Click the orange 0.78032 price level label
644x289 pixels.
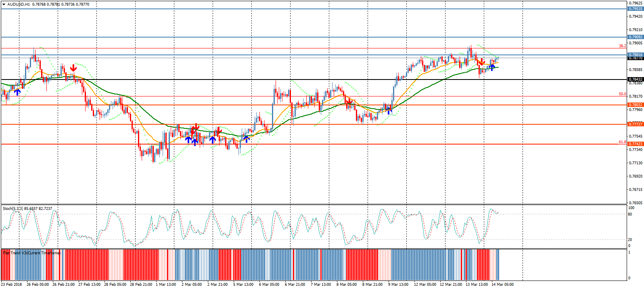click(635, 105)
